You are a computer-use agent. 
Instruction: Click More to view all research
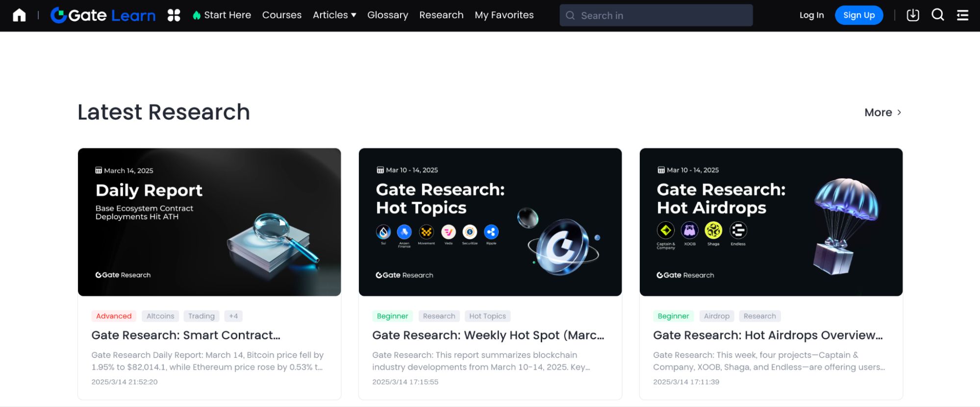(882, 113)
